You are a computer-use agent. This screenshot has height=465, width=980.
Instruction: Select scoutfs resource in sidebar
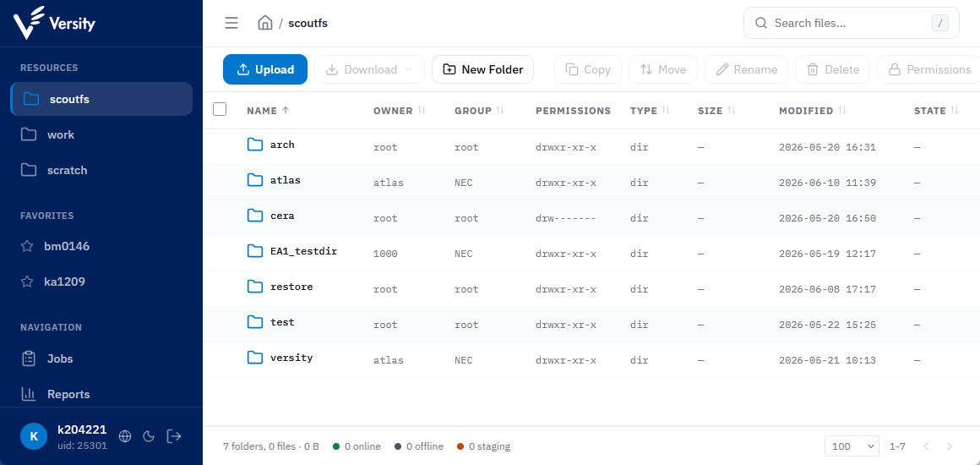pyautogui.click(x=101, y=99)
